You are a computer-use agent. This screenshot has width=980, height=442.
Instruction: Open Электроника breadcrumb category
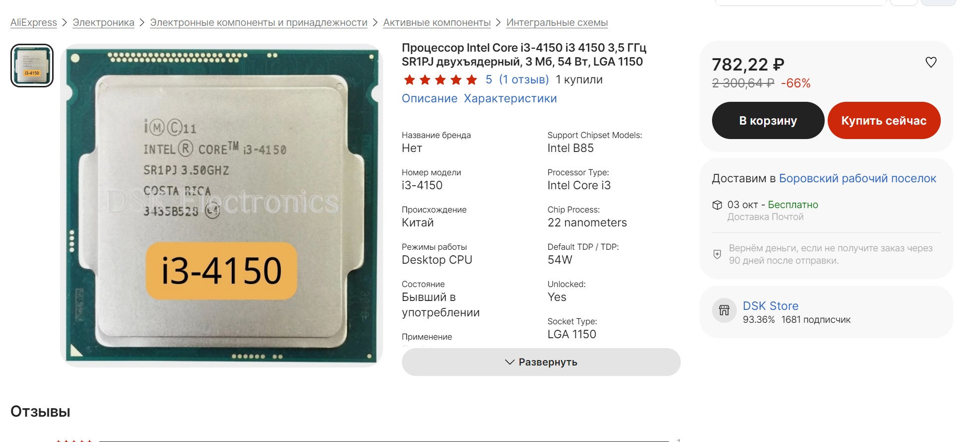(103, 22)
